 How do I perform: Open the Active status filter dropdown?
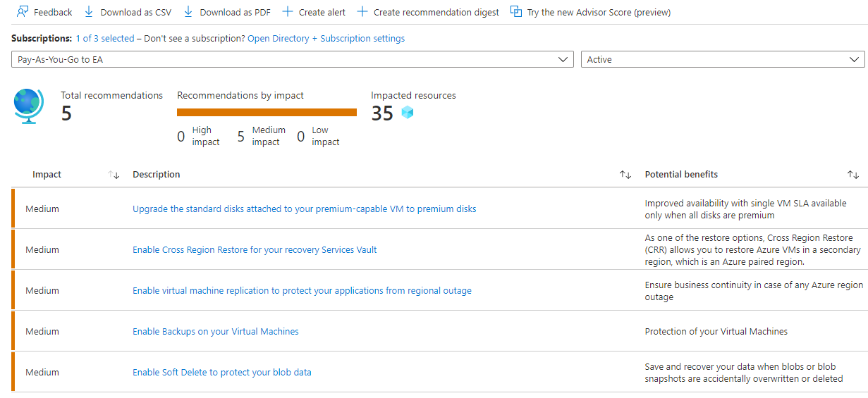coord(722,60)
